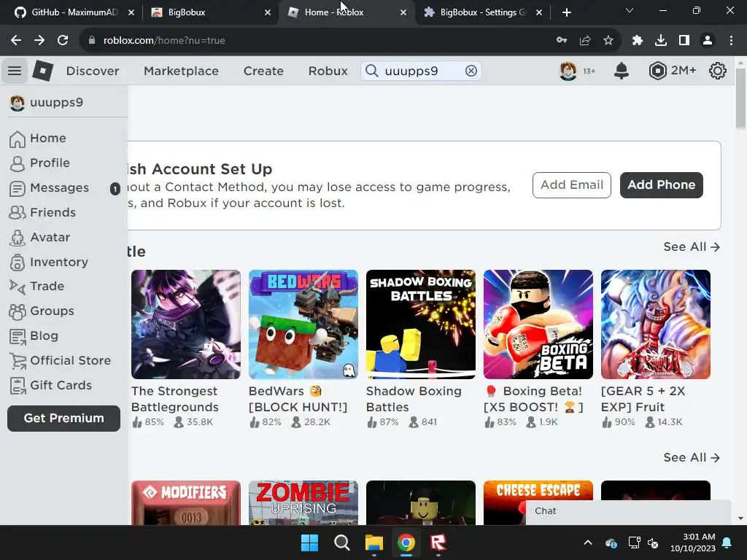747x560 pixels.
Task: Toggle Chrome side panel
Action: (684, 41)
